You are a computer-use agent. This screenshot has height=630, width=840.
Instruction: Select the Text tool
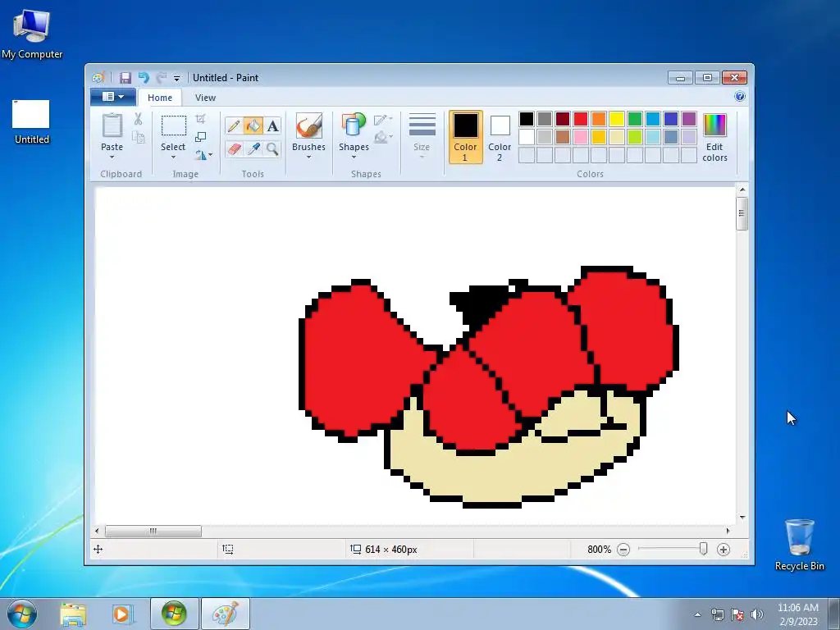click(272, 126)
